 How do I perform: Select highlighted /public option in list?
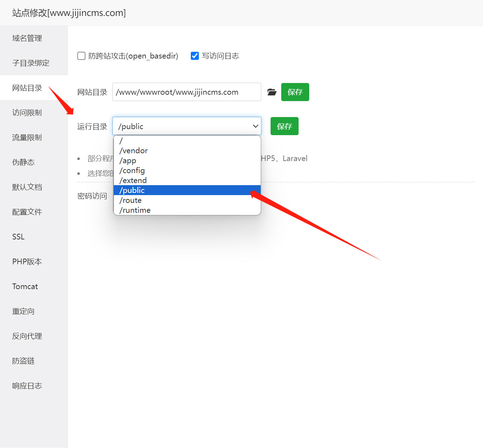[187, 190]
